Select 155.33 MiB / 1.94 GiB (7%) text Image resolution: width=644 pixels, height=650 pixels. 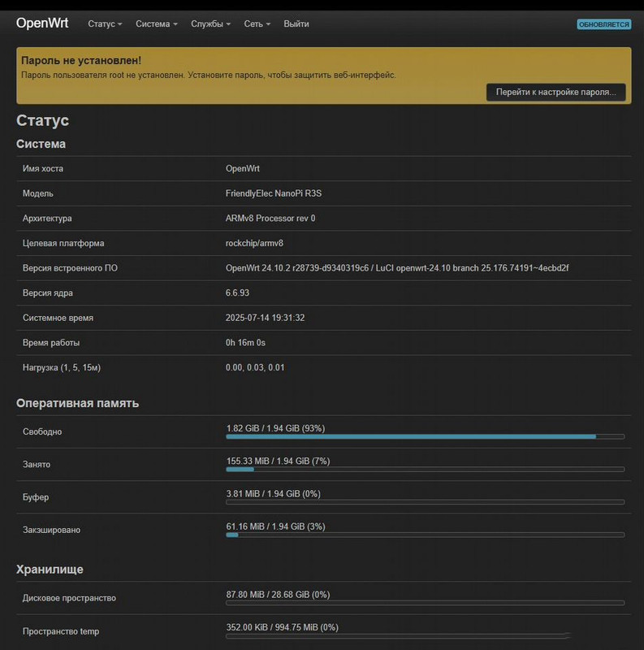[278, 461]
